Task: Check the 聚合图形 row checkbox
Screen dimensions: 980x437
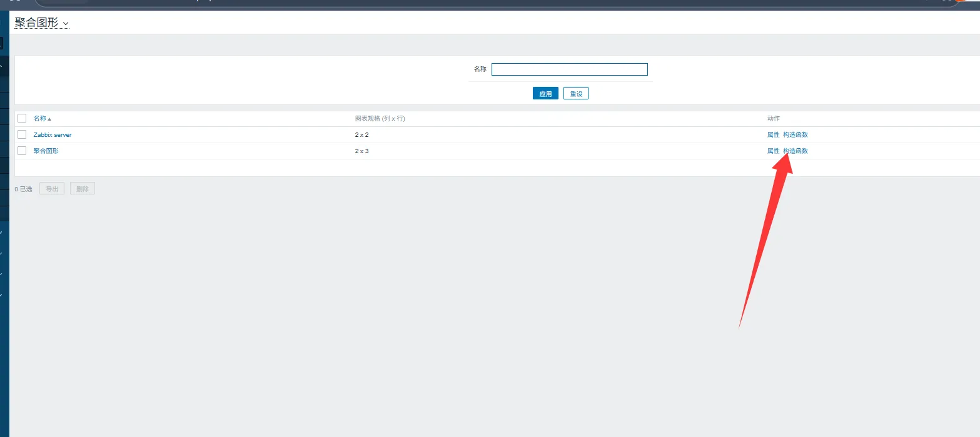Action: click(22, 151)
